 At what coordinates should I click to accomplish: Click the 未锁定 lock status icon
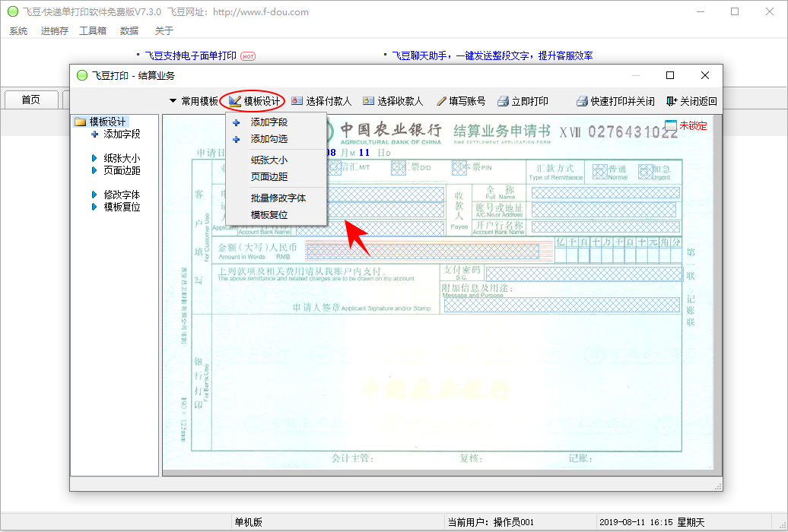pyautogui.click(x=671, y=125)
